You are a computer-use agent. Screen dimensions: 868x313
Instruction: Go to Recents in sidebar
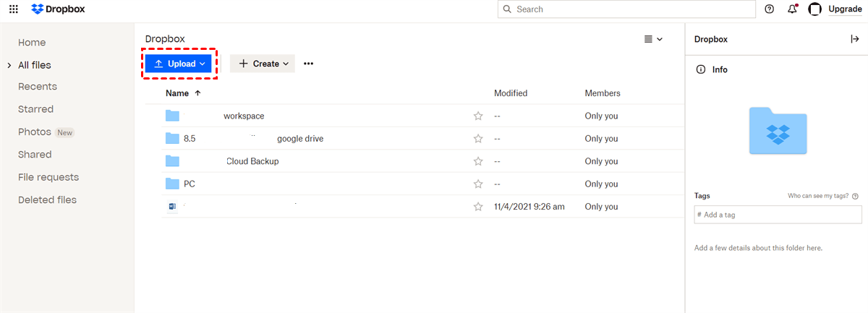tap(38, 87)
